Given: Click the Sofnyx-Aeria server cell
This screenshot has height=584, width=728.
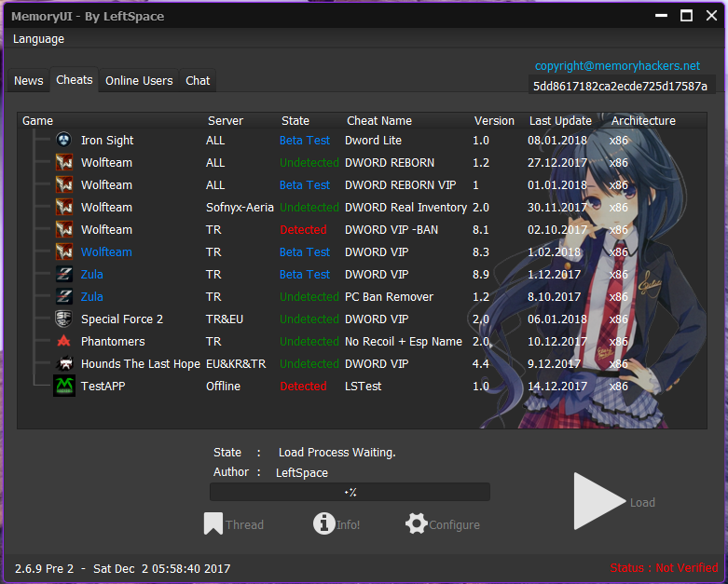Looking at the screenshot, I should [x=240, y=208].
